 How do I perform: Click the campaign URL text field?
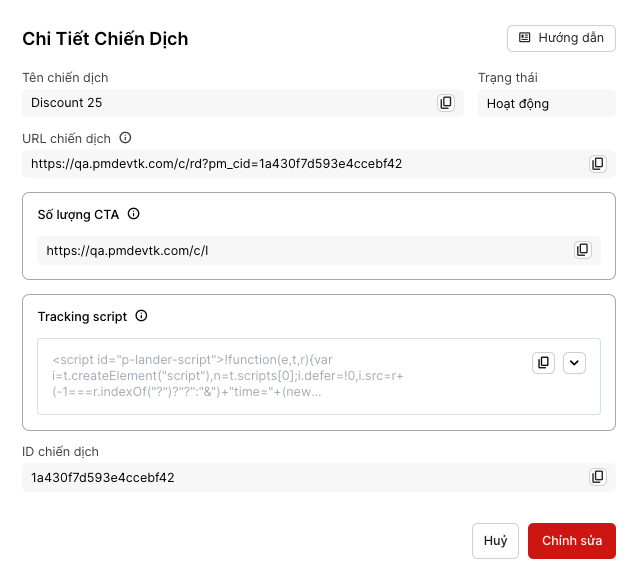[x=300, y=163]
